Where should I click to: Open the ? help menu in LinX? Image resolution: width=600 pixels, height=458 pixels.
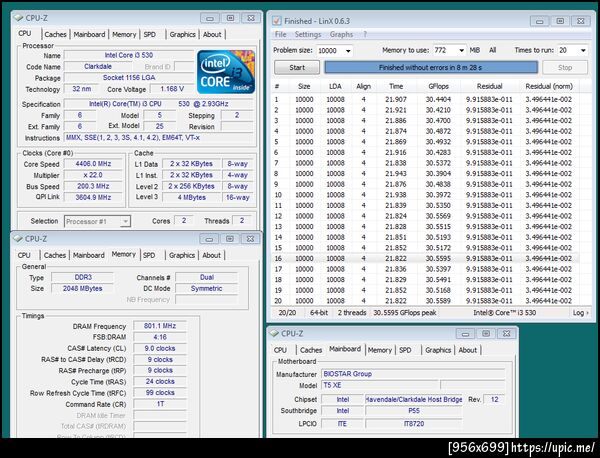pos(365,34)
